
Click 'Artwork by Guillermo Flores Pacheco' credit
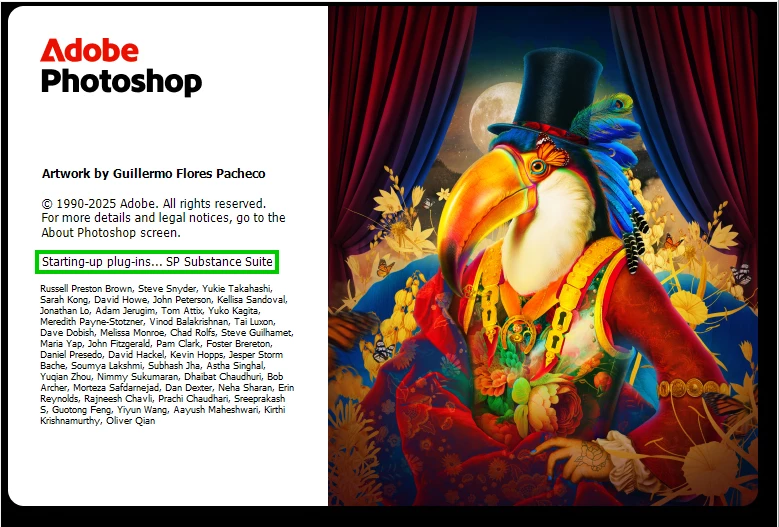pyautogui.click(x=154, y=173)
